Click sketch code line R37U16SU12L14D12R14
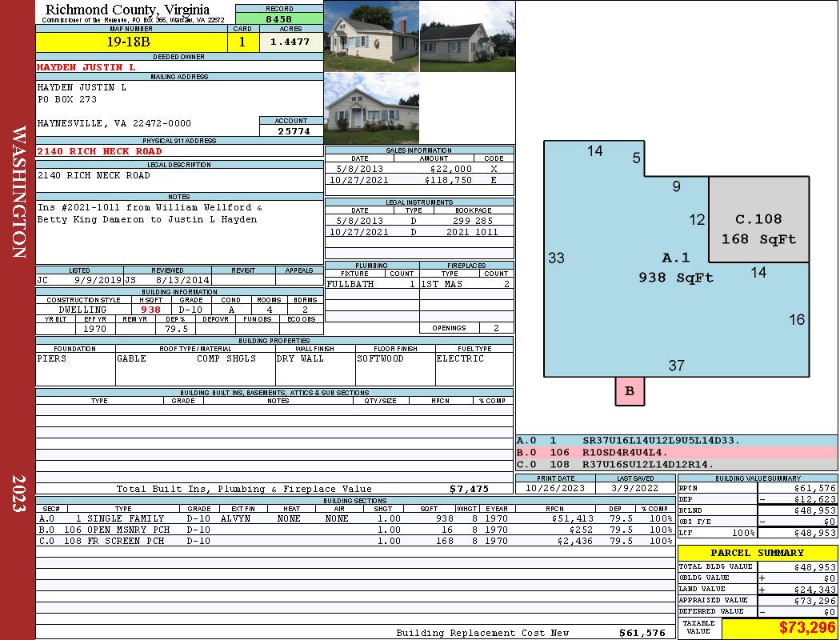This screenshot has height=640, width=840. (x=649, y=464)
